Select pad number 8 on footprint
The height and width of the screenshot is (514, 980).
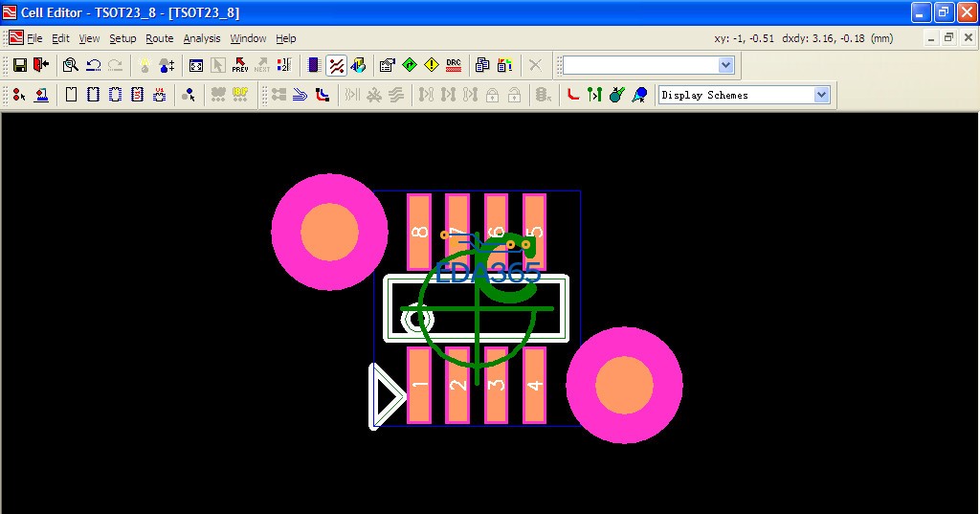[419, 232]
